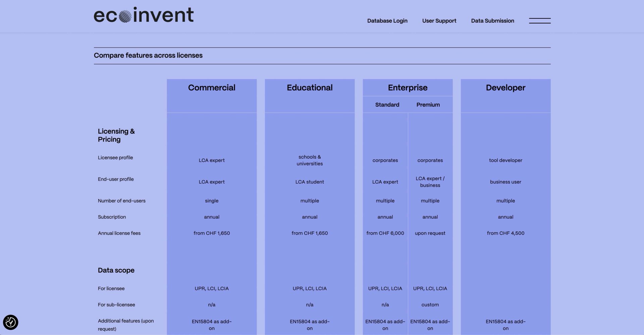
Task: Open the Database Login link
Action: pyautogui.click(x=387, y=21)
